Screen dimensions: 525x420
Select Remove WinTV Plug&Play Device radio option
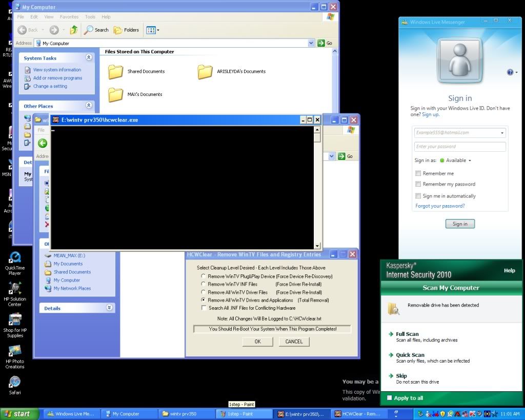203,276
